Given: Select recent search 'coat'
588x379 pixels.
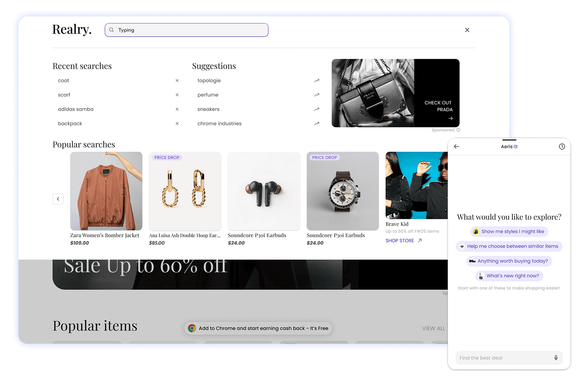Looking at the screenshot, I should pyautogui.click(x=64, y=80).
